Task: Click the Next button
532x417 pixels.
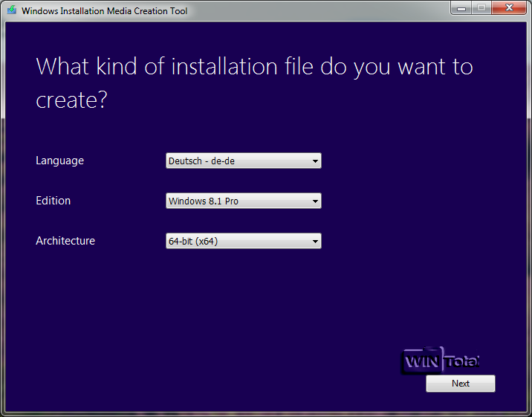Action: (461, 384)
